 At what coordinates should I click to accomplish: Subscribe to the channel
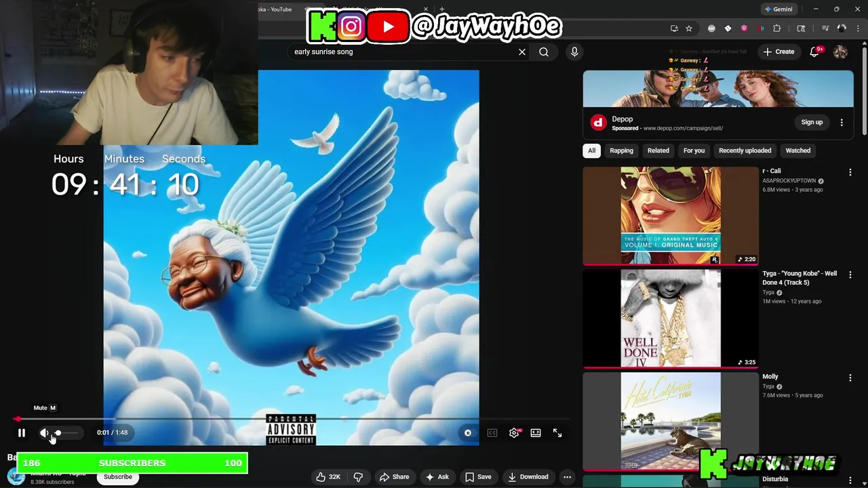click(x=118, y=476)
